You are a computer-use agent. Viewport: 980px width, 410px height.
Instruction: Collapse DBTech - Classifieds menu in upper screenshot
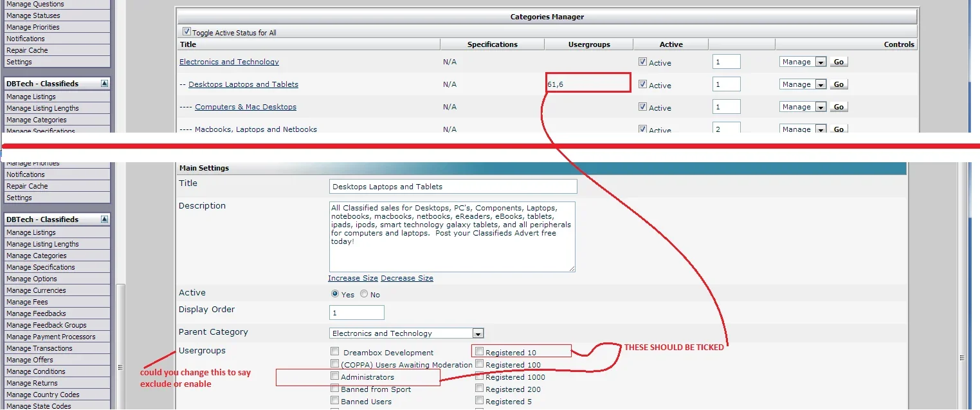point(104,84)
